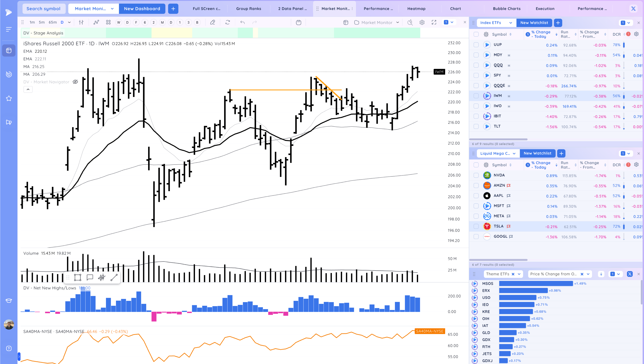Open the Bubble Charts tab
Screen dimensions: 644x364
[x=507, y=9]
